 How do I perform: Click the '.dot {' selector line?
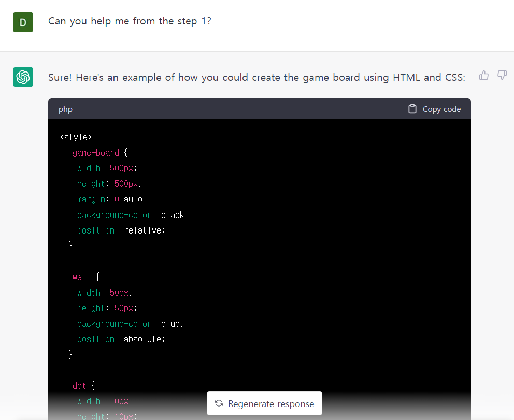82,386
